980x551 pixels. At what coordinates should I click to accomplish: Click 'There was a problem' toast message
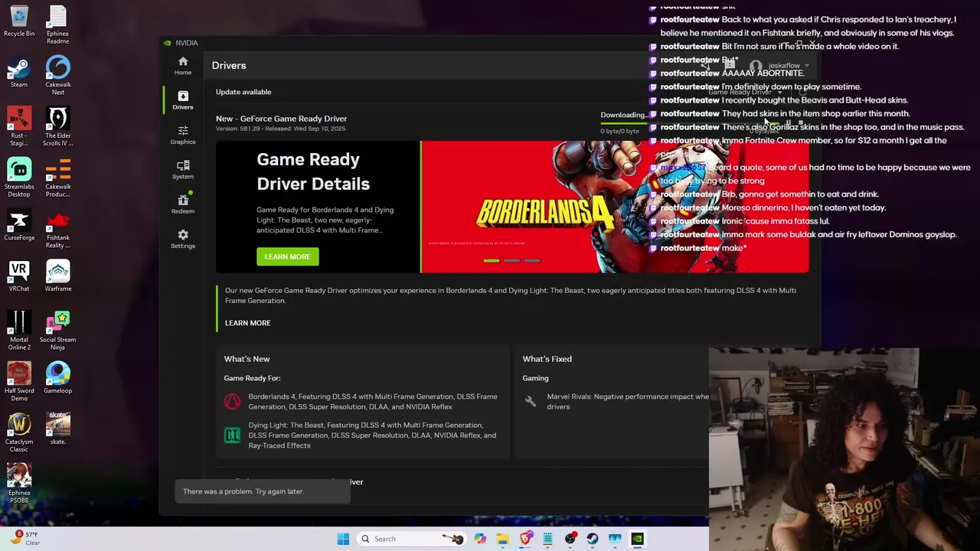pyautogui.click(x=262, y=491)
